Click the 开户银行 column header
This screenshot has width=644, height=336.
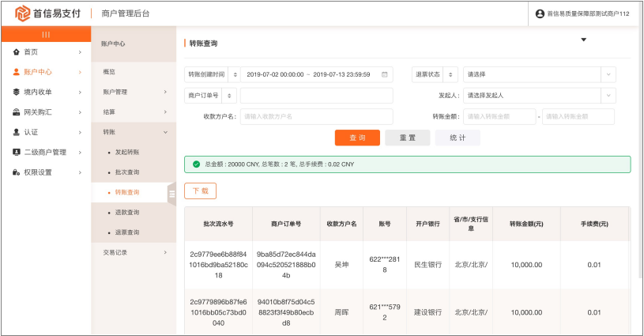pyautogui.click(x=428, y=224)
